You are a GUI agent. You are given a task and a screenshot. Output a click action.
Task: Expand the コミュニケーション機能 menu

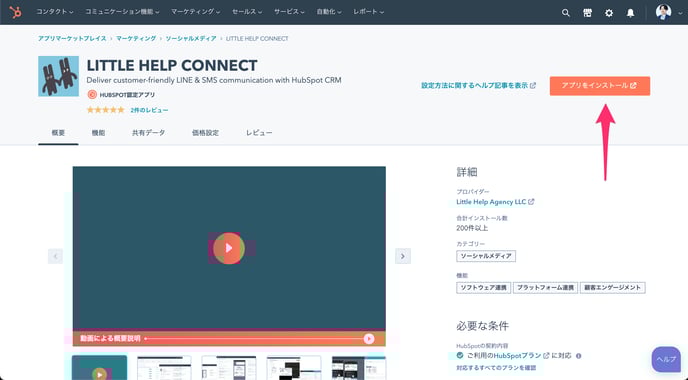pyautogui.click(x=122, y=12)
